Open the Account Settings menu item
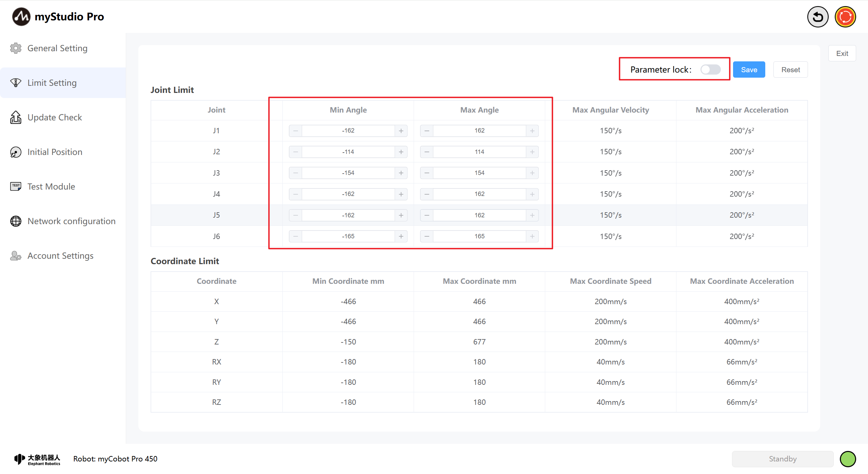The height and width of the screenshot is (474, 868). coord(60,256)
